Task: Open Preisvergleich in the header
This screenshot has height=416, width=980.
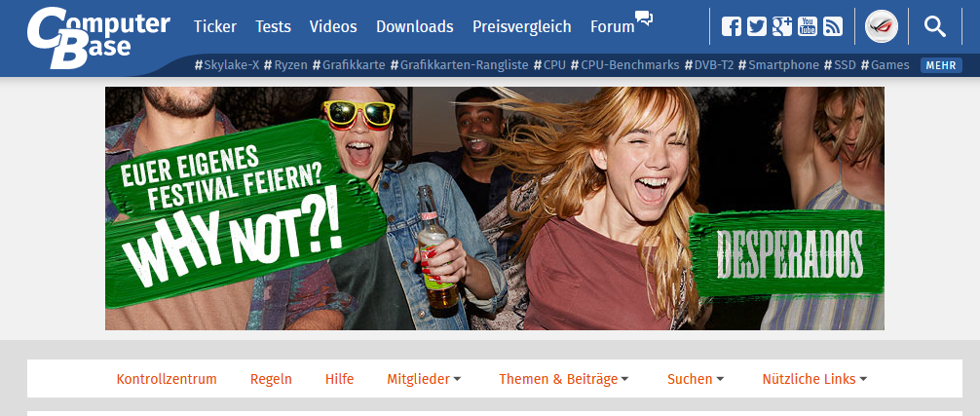Action: 522,27
